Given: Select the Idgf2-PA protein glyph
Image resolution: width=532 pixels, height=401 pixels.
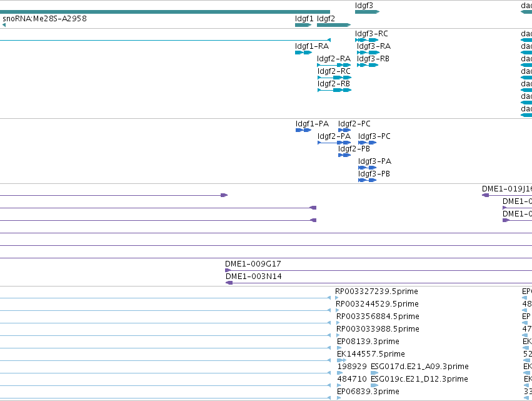Looking at the screenshot, I should 334,143.
